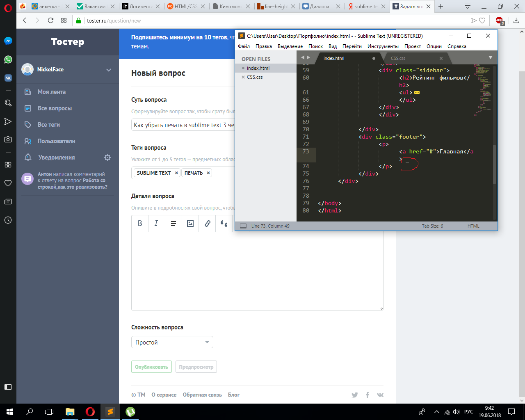Open notification settings gear icon

[107, 157]
